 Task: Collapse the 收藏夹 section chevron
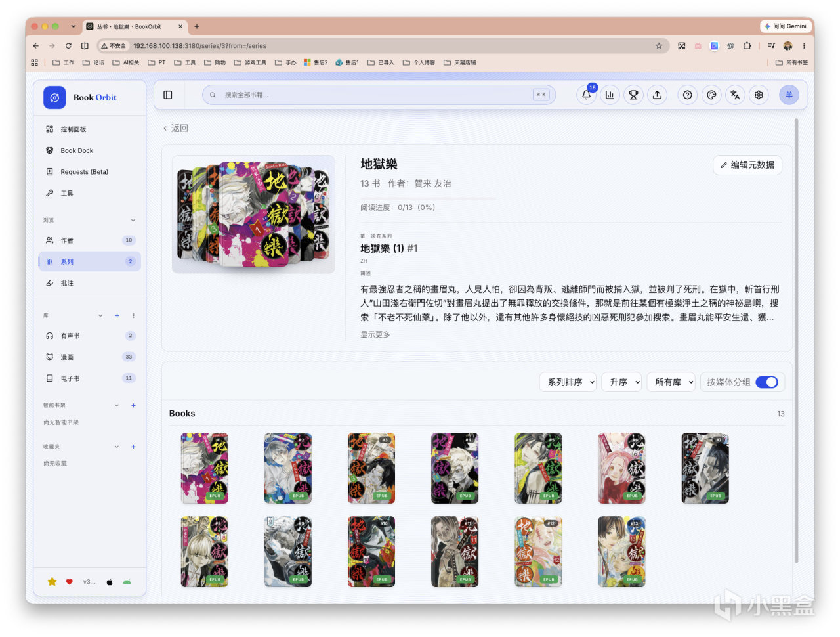click(x=117, y=447)
